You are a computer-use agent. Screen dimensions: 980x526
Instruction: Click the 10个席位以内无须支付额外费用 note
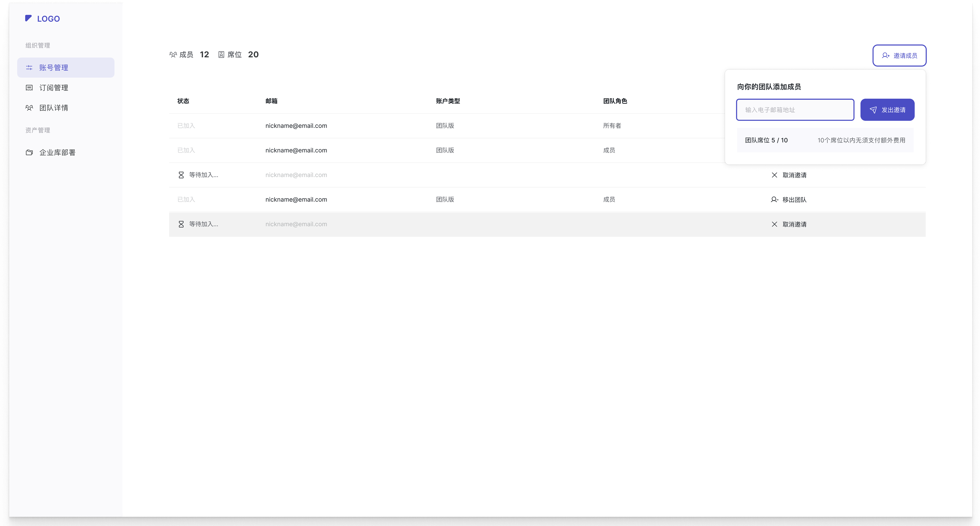861,140
